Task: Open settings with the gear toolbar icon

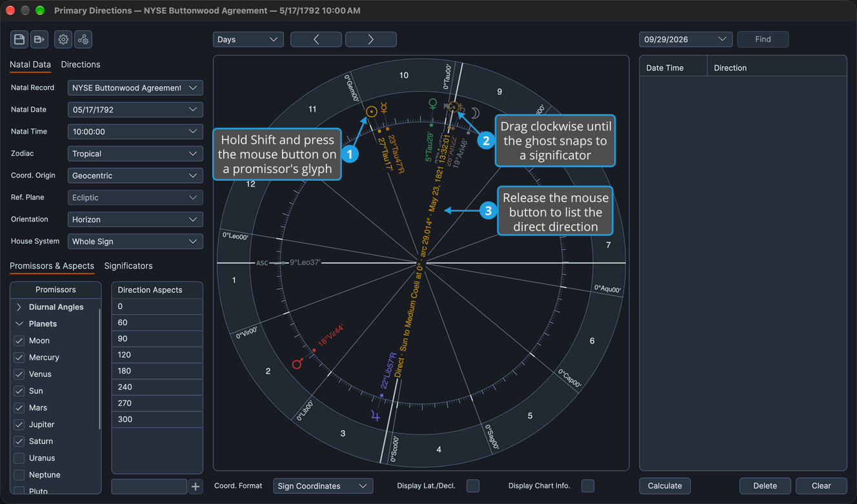Action: pos(63,39)
